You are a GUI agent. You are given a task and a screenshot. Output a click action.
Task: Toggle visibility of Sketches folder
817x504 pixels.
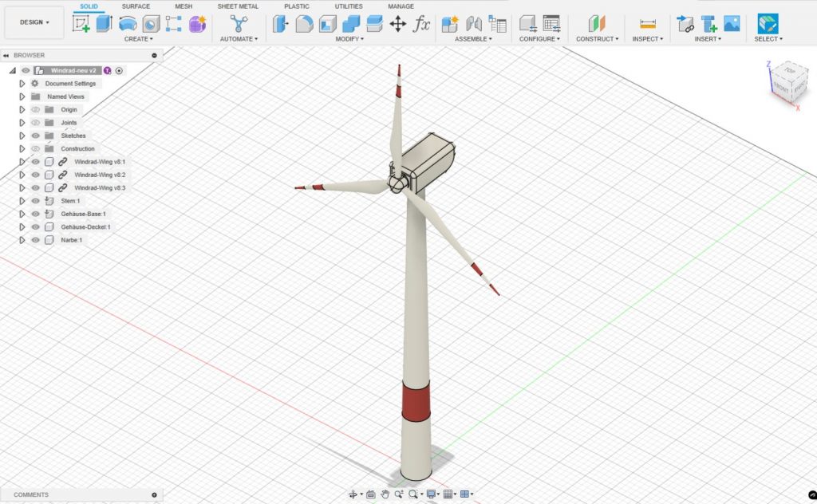pos(35,136)
